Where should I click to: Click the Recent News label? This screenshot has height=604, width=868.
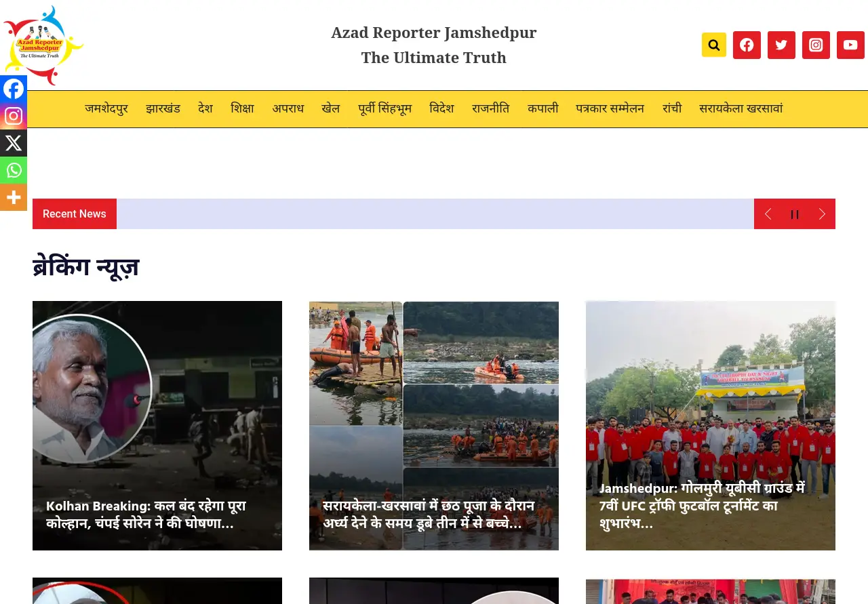tap(75, 214)
